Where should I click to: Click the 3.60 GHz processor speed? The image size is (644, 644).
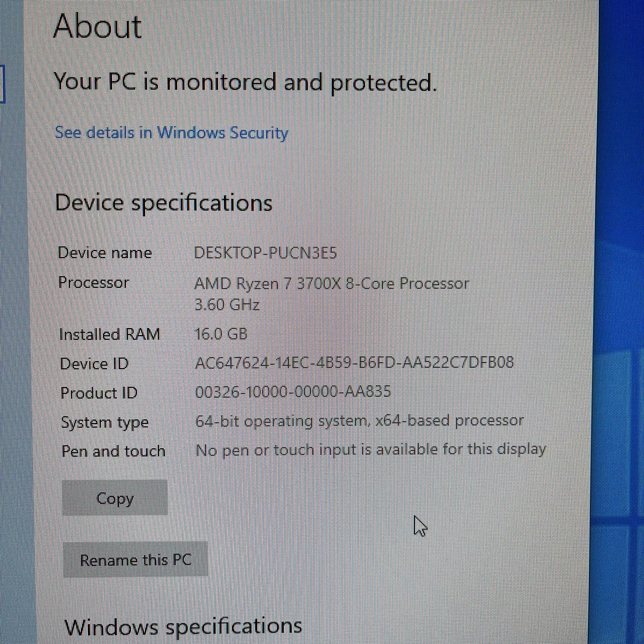(x=227, y=305)
